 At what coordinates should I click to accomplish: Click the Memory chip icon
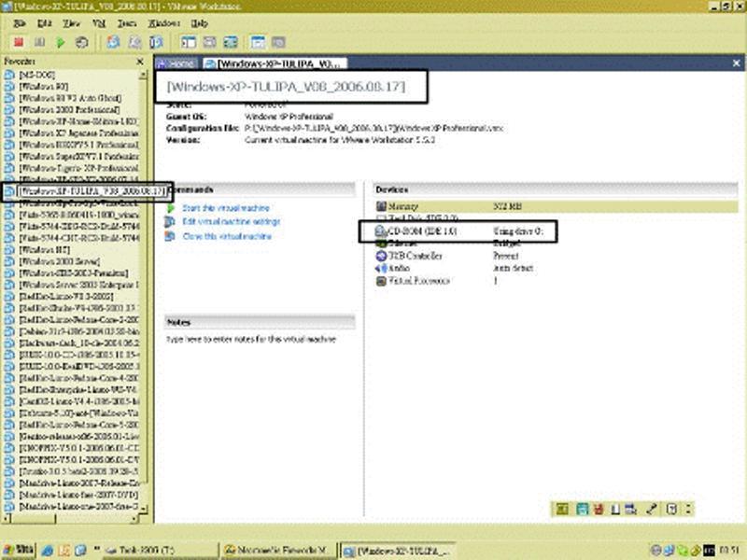pyautogui.click(x=381, y=206)
